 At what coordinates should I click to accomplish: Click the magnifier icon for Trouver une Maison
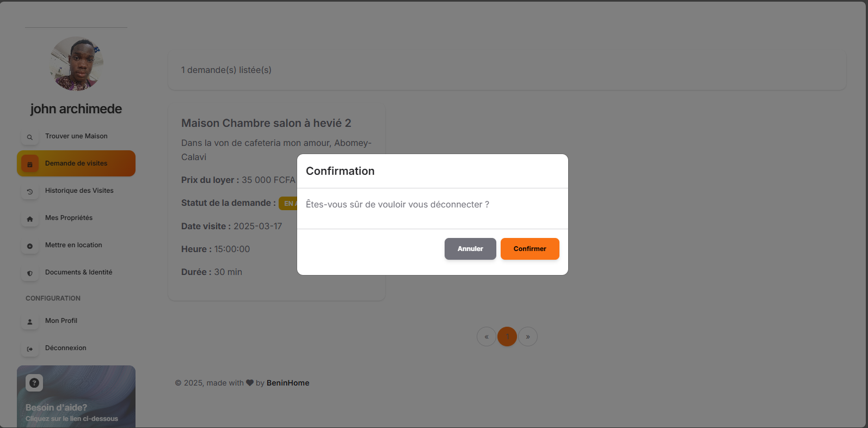tap(30, 137)
